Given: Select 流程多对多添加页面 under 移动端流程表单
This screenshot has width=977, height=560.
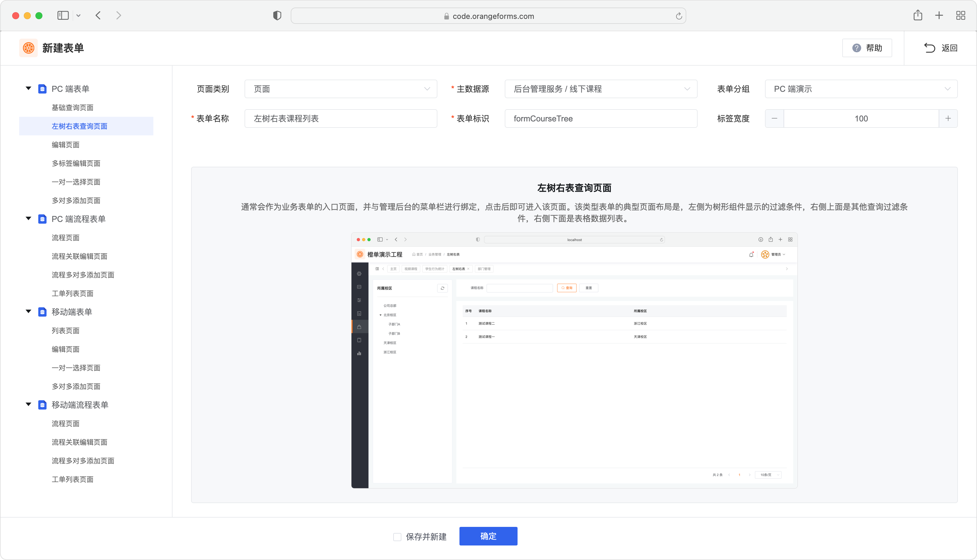Looking at the screenshot, I should pos(83,461).
